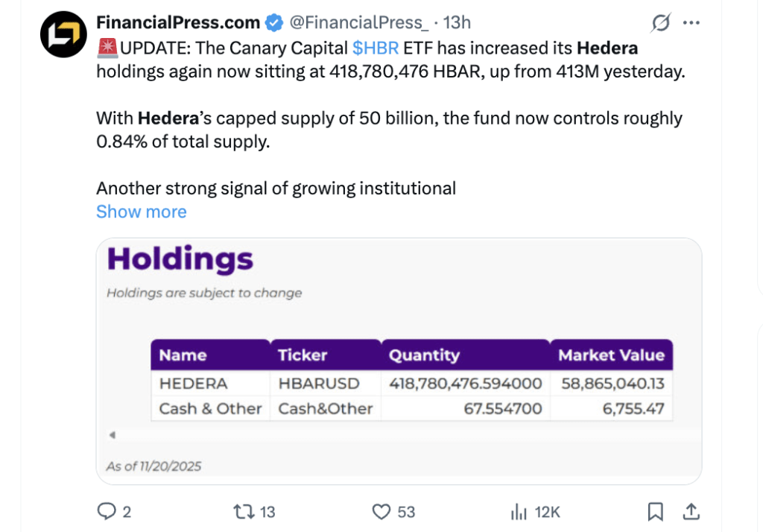Click the blue verified badge icon

pyautogui.click(x=273, y=23)
